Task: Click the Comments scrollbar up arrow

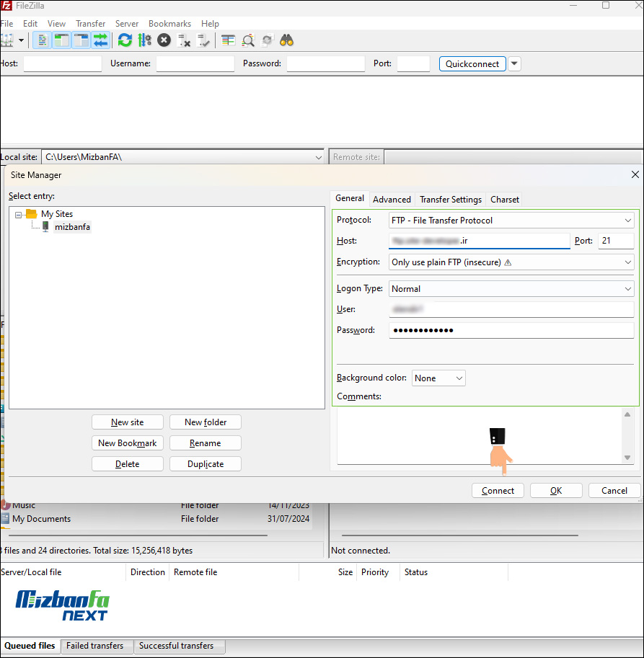Action: pyautogui.click(x=627, y=414)
